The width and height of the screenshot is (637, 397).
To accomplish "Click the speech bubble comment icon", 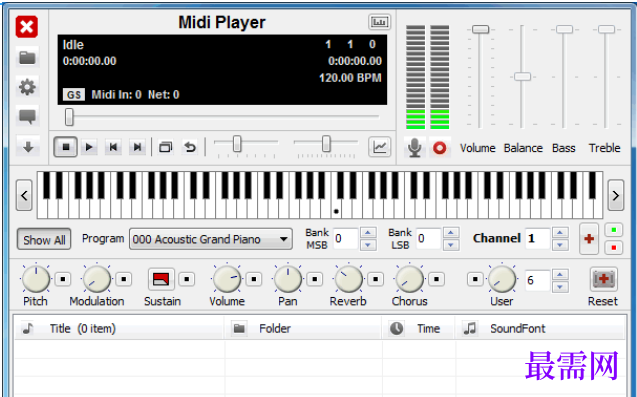I will pos(27,117).
